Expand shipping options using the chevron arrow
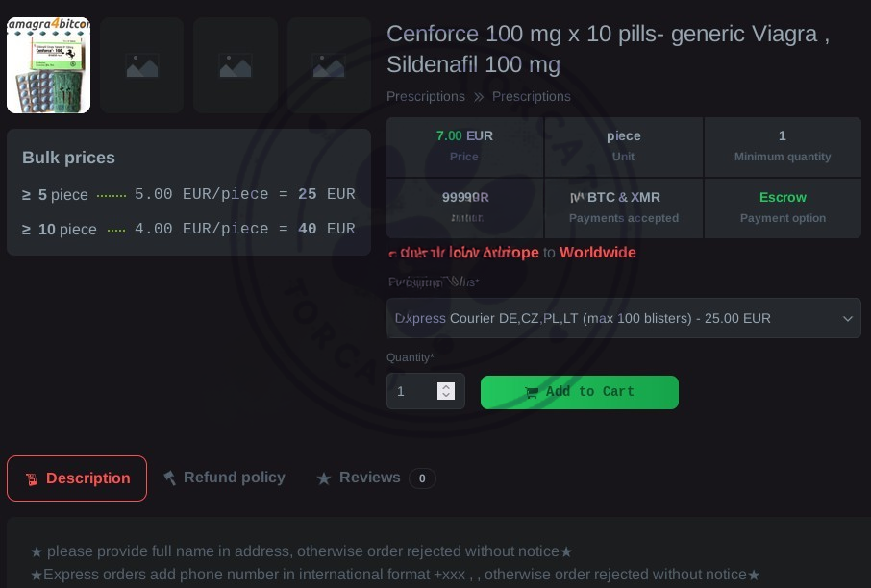 point(848,318)
